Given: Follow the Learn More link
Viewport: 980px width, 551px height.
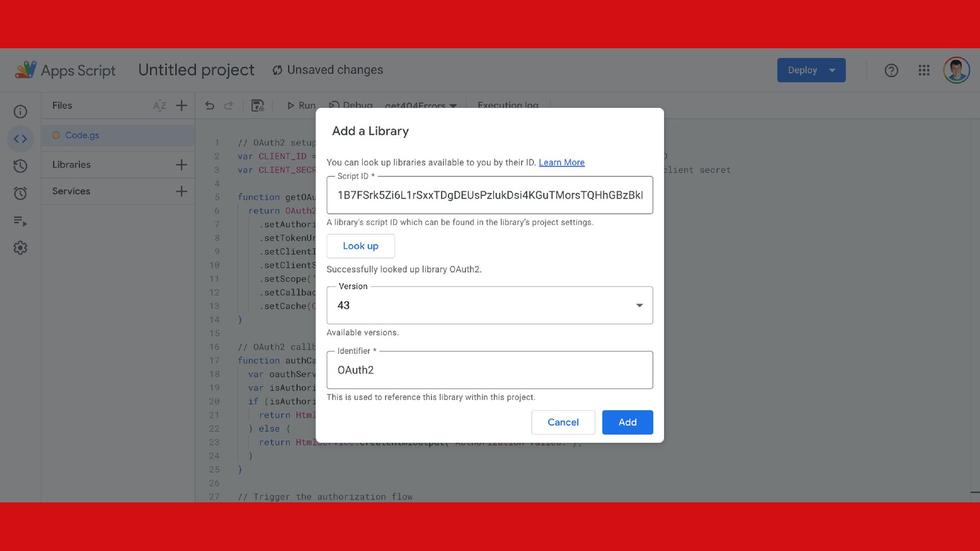Looking at the screenshot, I should (x=561, y=162).
